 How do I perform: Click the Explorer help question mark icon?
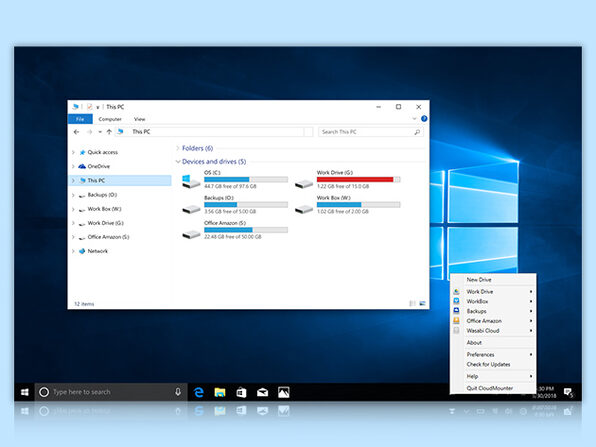tap(424, 119)
